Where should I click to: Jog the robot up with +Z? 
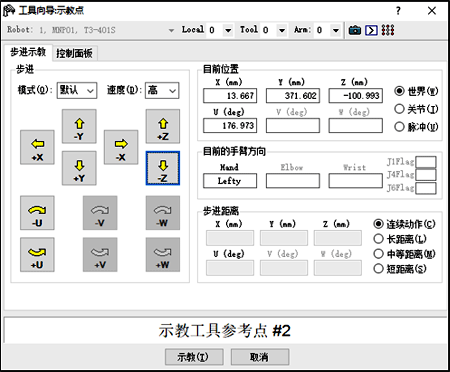click(163, 126)
